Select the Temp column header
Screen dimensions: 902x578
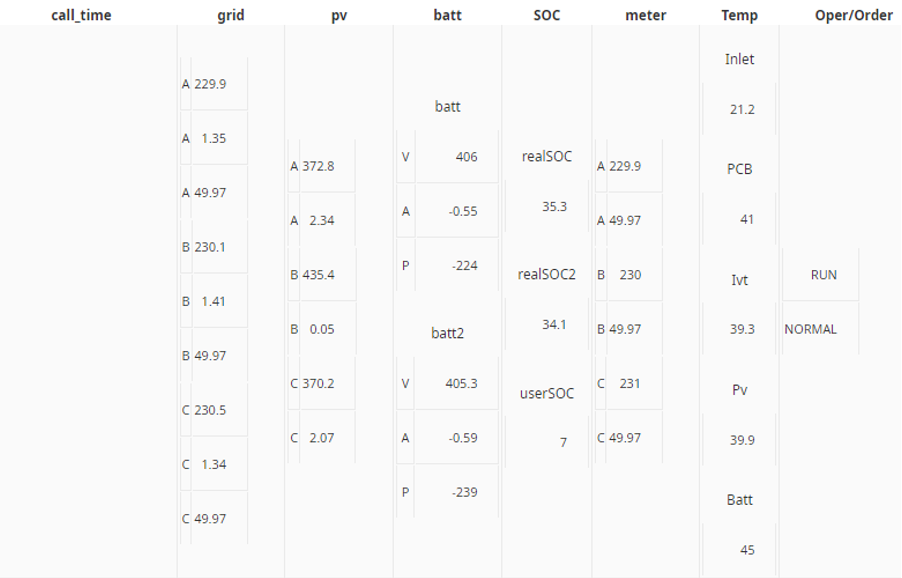[739, 15]
